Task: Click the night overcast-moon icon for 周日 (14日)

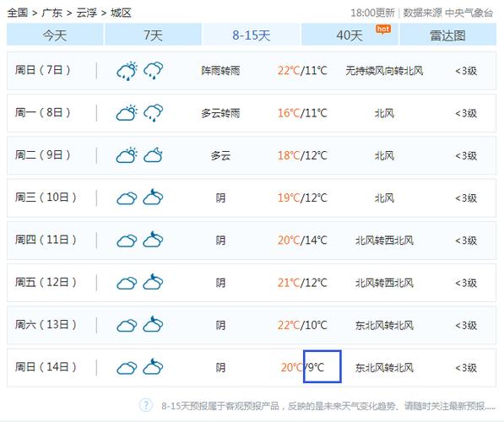Action: [154, 367]
